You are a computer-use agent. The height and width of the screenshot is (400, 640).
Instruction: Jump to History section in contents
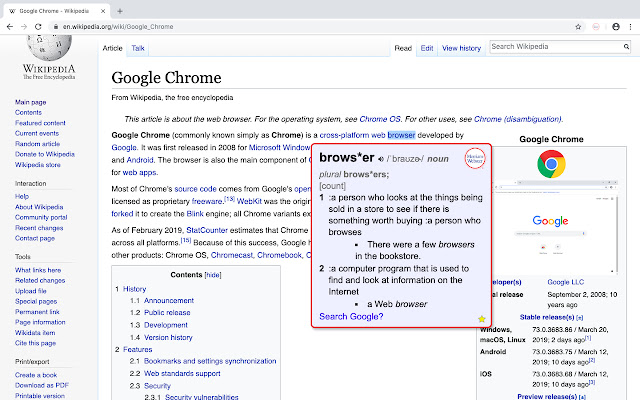click(x=134, y=289)
